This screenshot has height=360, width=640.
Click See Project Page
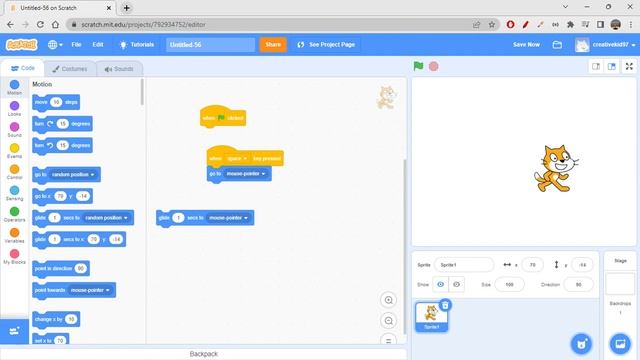[x=327, y=44]
